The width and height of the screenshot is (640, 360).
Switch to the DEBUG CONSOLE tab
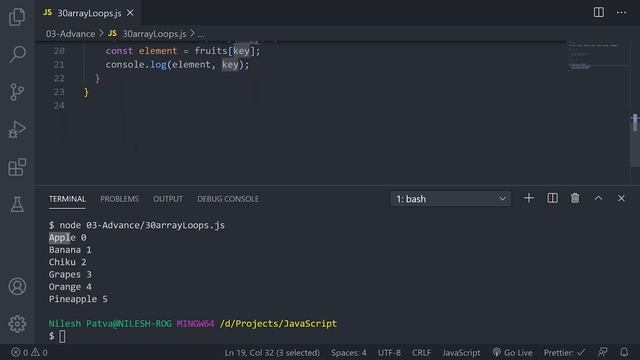(x=228, y=199)
